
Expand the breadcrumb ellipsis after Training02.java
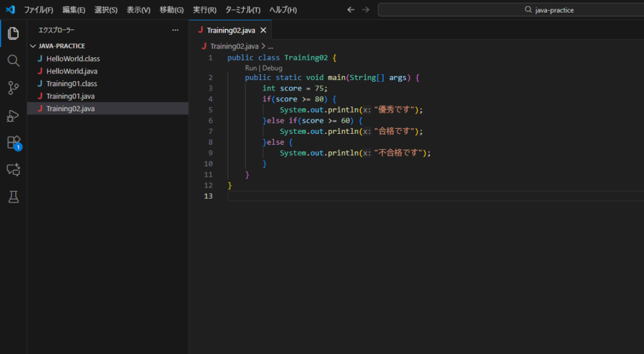(x=270, y=46)
